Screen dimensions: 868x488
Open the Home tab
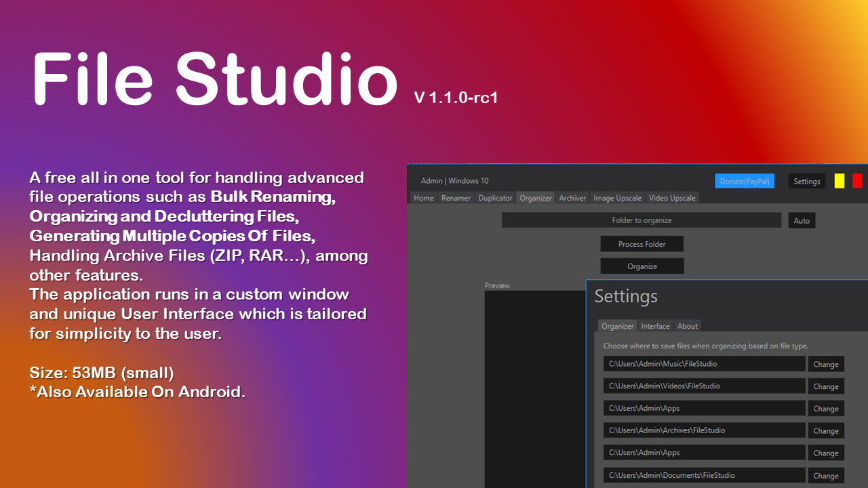[x=423, y=198]
